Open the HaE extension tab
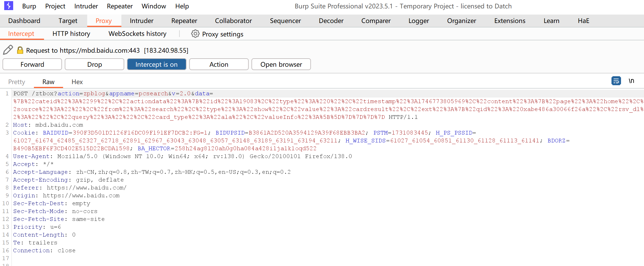 583,21
